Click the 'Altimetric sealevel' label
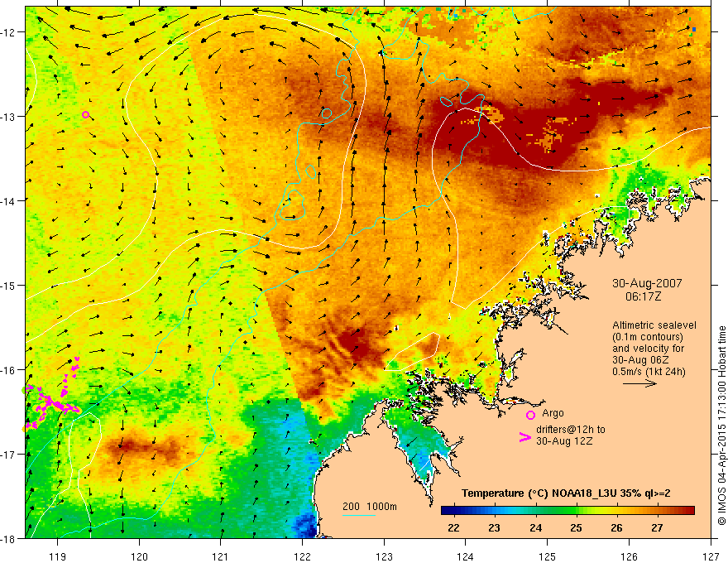728x563 pixels. pyautogui.click(x=654, y=325)
